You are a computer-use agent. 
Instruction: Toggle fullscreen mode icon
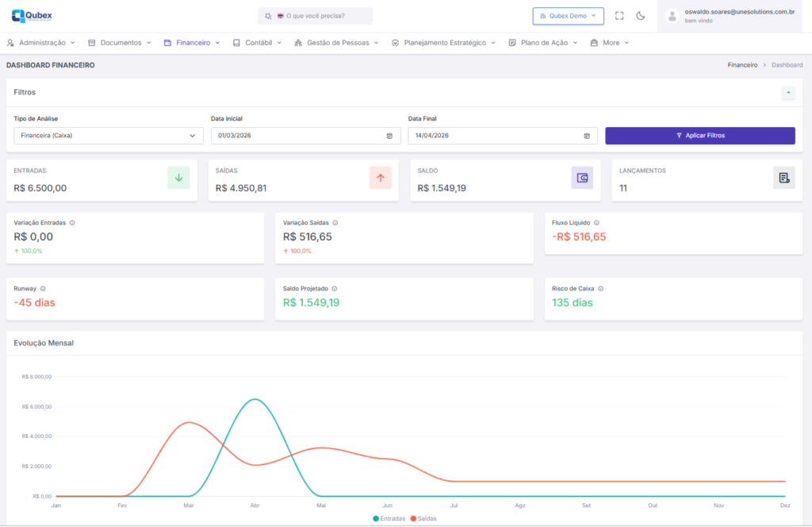coord(619,16)
